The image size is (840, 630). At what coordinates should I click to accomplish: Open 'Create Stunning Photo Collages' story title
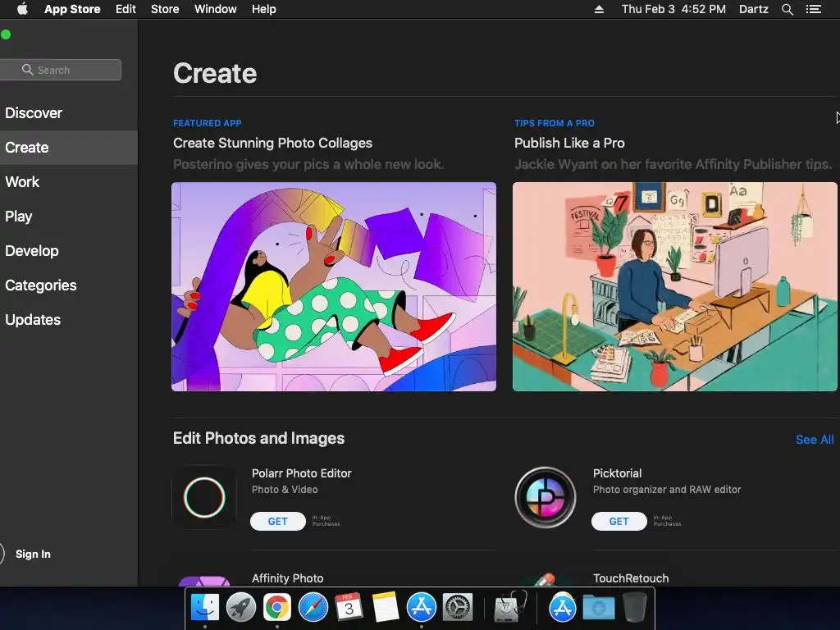tap(272, 143)
